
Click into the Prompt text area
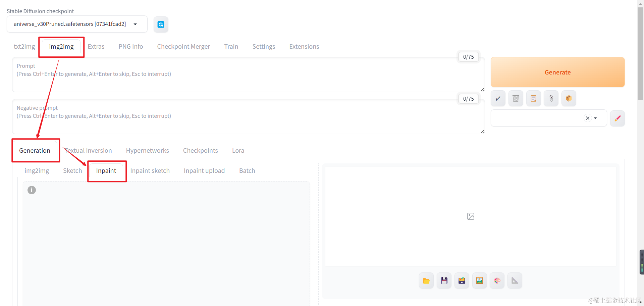[x=248, y=75]
